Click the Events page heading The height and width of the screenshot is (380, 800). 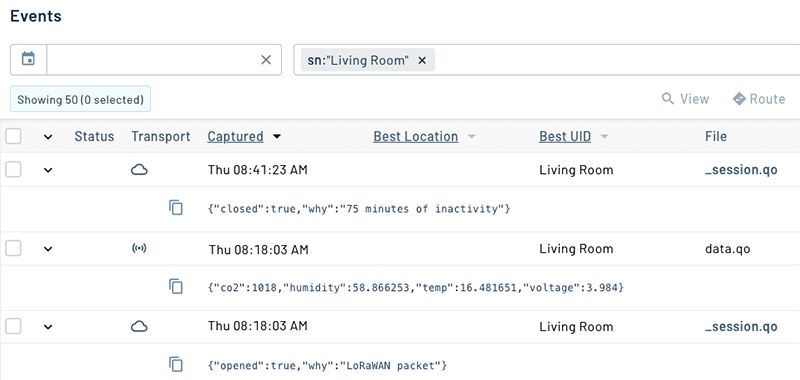[x=36, y=16]
